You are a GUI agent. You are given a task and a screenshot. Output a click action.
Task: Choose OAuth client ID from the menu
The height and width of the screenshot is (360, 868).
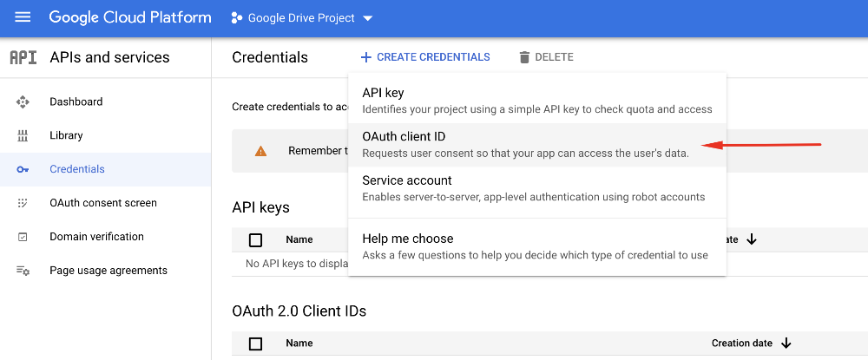click(537, 144)
